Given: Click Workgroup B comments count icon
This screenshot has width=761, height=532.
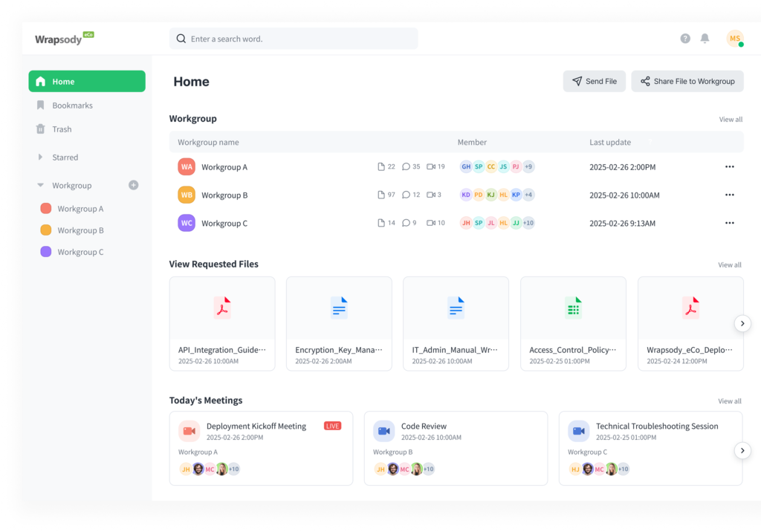Looking at the screenshot, I should click(x=406, y=195).
